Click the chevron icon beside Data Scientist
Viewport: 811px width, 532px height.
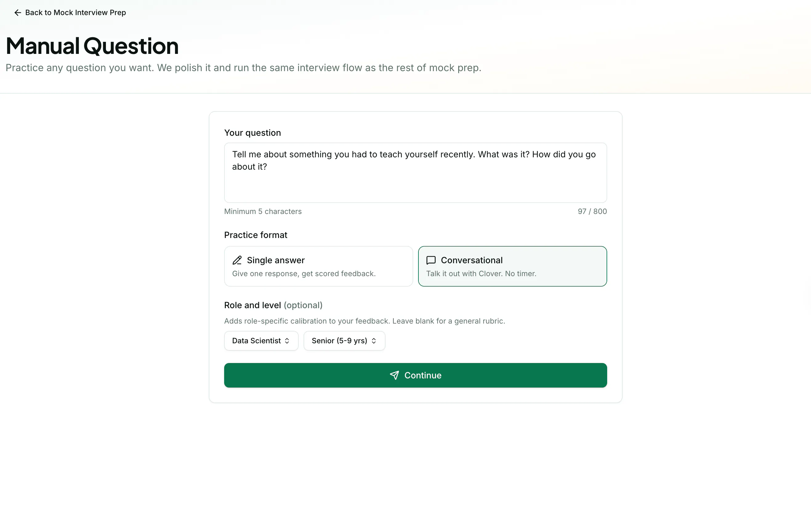pyautogui.click(x=287, y=341)
